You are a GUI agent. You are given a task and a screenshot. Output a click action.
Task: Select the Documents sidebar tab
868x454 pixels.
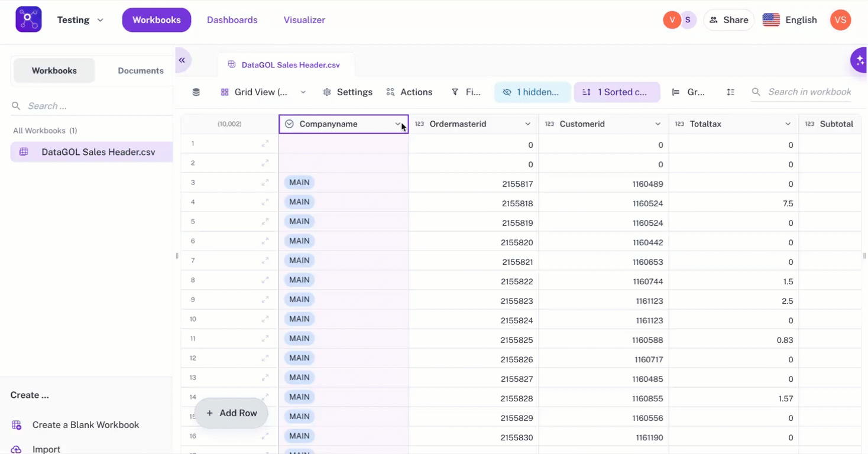(141, 70)
